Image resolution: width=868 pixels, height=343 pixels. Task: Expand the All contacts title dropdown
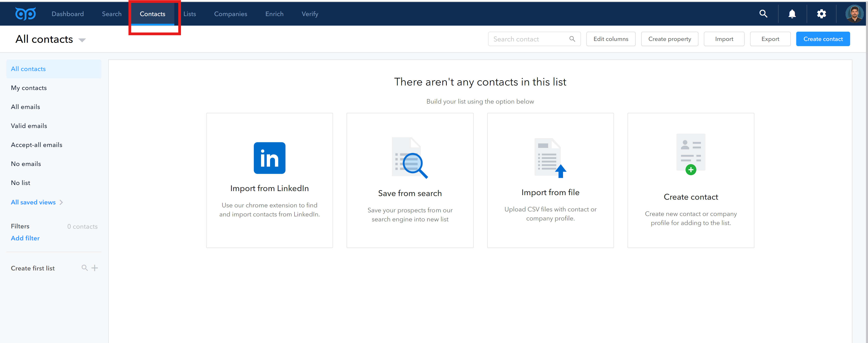[82, 40]
